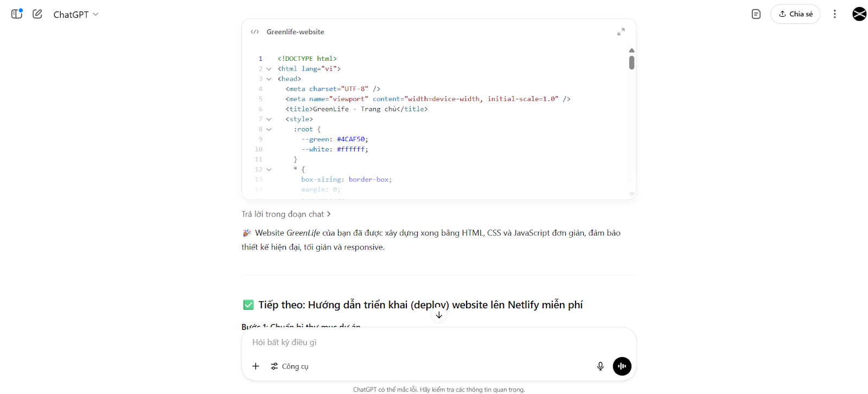Click the Chia sẻ share button
The height and width of the screenshot is (394, 868).
(795, 14)
